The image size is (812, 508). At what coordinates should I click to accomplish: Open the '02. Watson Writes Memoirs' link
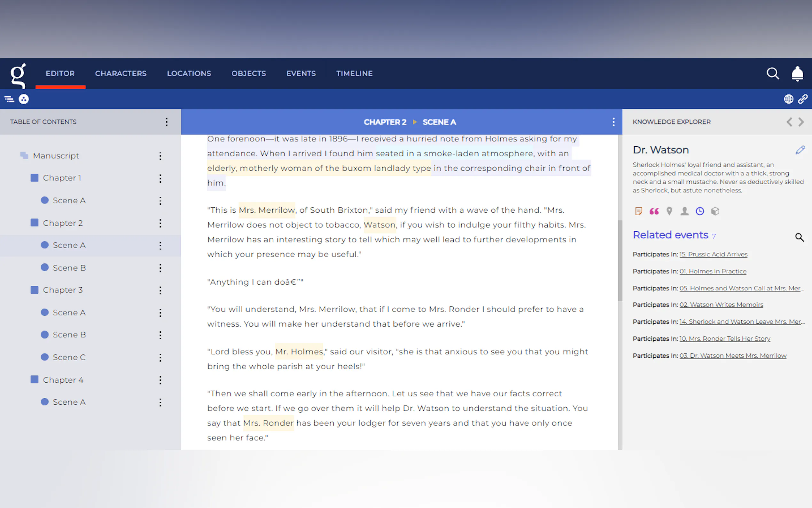721,305
